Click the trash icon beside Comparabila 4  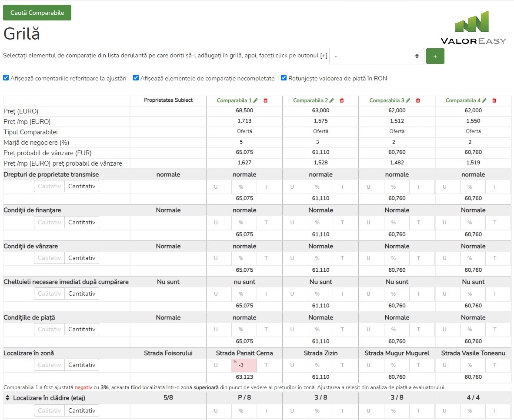coord(494,100)
